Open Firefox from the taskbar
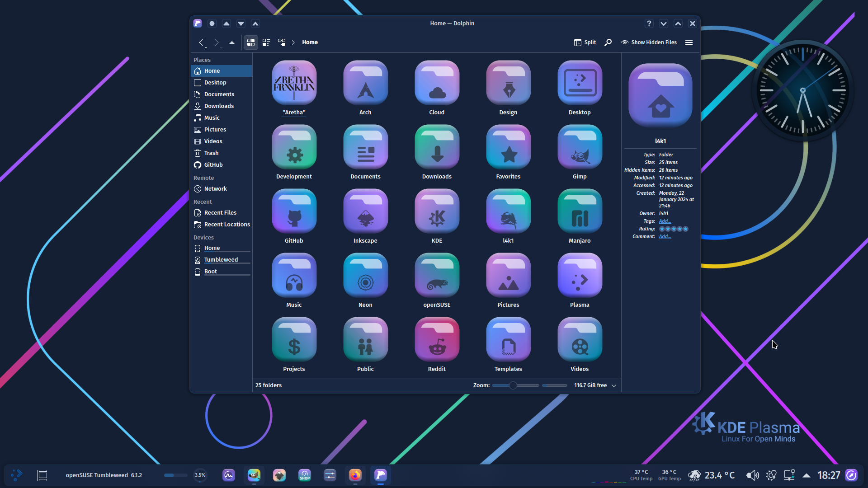The height and width of the screenshot is (488, 868). [355, 475]
